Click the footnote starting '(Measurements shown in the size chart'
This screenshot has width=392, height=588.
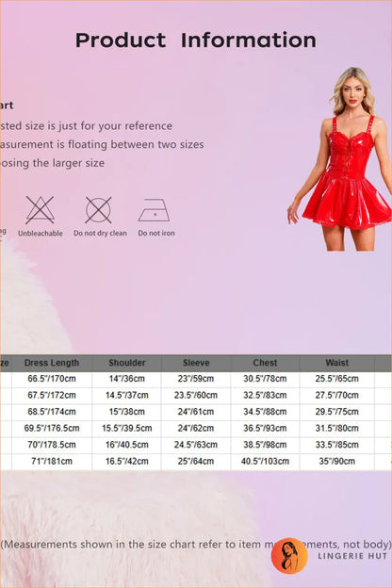196,545
